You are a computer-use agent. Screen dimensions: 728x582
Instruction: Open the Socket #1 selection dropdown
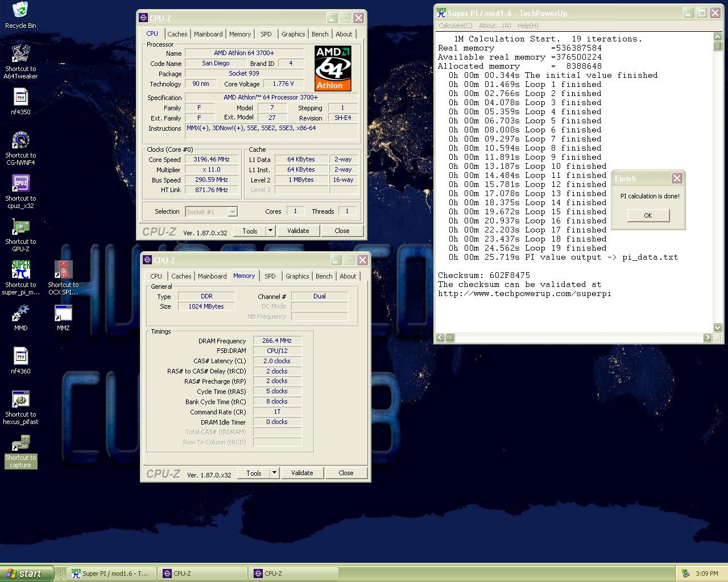233,211
